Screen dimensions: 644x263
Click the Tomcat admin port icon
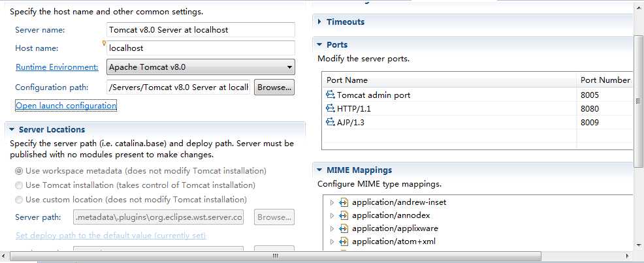tap(330, 95)
